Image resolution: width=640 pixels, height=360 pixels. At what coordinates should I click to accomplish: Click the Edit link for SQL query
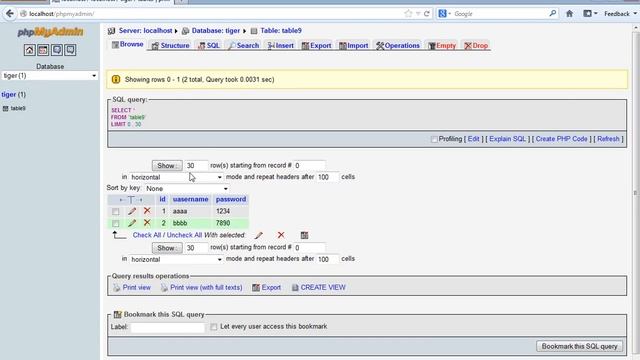coord(473,139)
